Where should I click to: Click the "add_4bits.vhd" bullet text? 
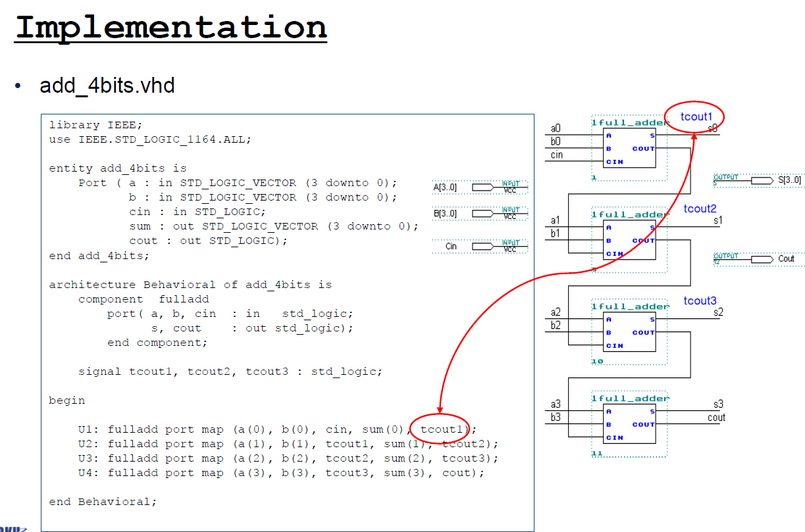tap(107, 85)
